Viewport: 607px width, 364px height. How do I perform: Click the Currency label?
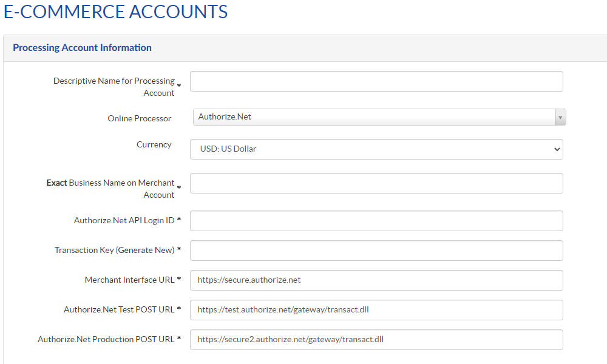coord(154,144)
